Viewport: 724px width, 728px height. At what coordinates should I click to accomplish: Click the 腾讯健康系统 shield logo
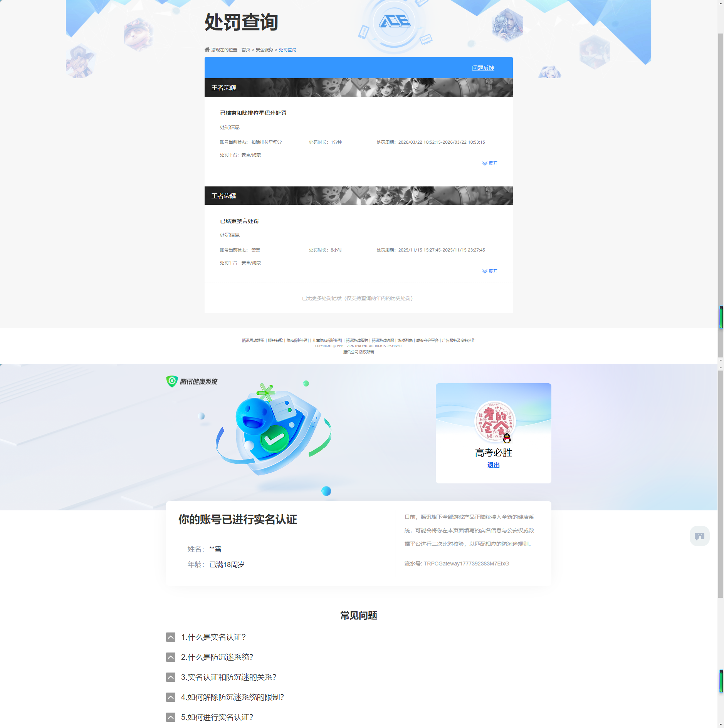click(x=171, y=381)
